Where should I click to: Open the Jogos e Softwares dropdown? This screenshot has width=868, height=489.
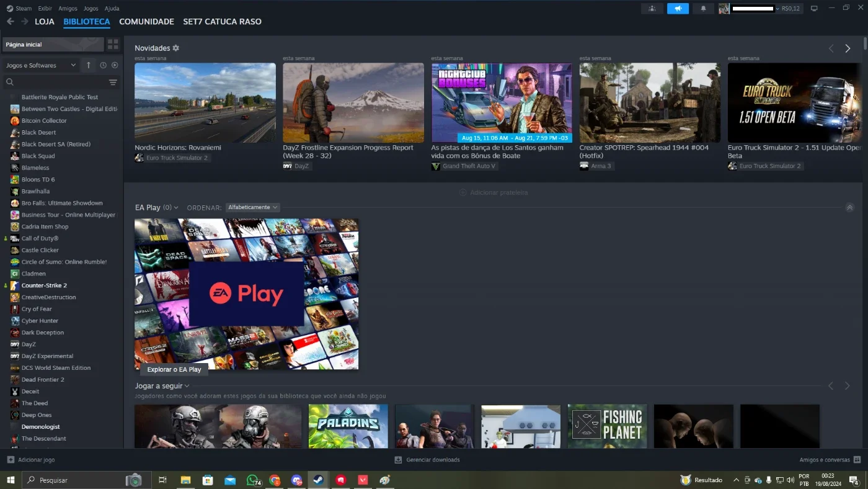[40, 65]
